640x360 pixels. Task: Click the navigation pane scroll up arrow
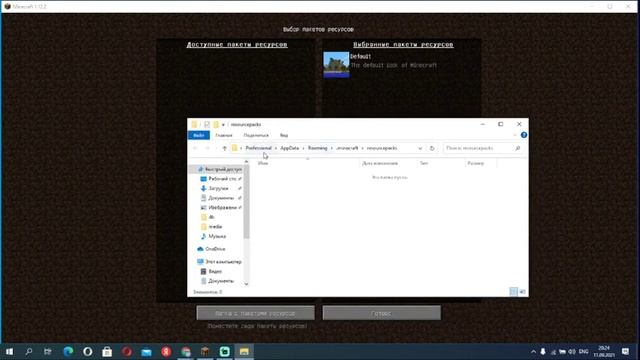click(x=246, y=162)
